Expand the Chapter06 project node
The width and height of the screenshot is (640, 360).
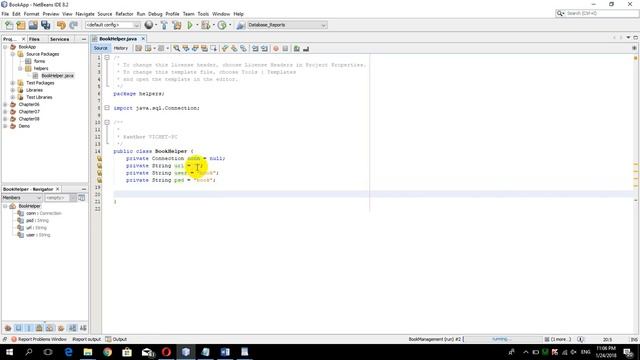(5, 104)
